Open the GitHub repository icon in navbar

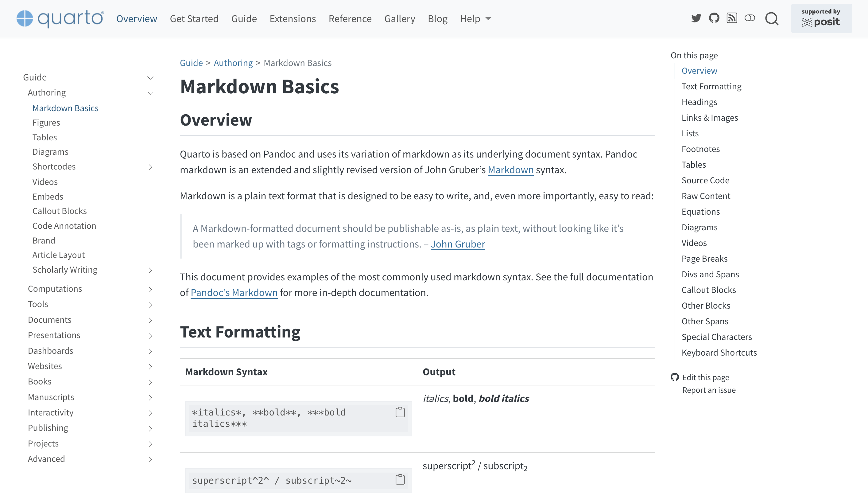click(714, 18)
